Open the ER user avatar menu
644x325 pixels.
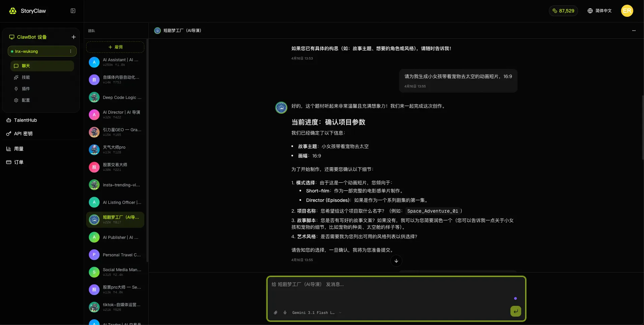click(627, 11)
